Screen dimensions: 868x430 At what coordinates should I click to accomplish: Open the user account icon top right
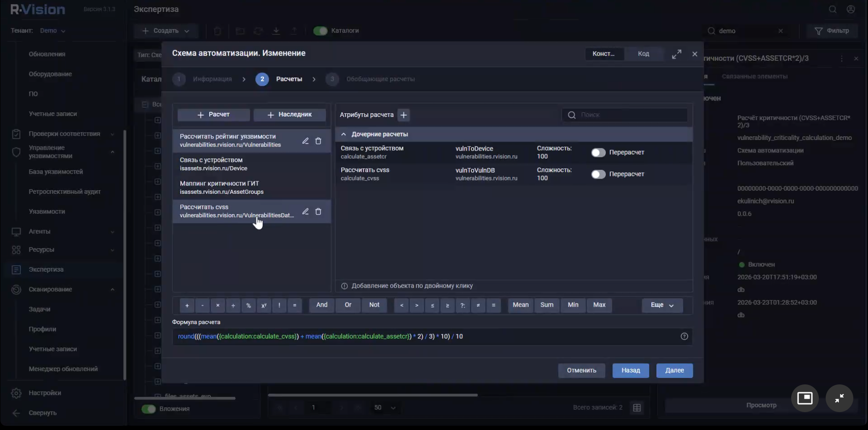click(x=851, y=9)
